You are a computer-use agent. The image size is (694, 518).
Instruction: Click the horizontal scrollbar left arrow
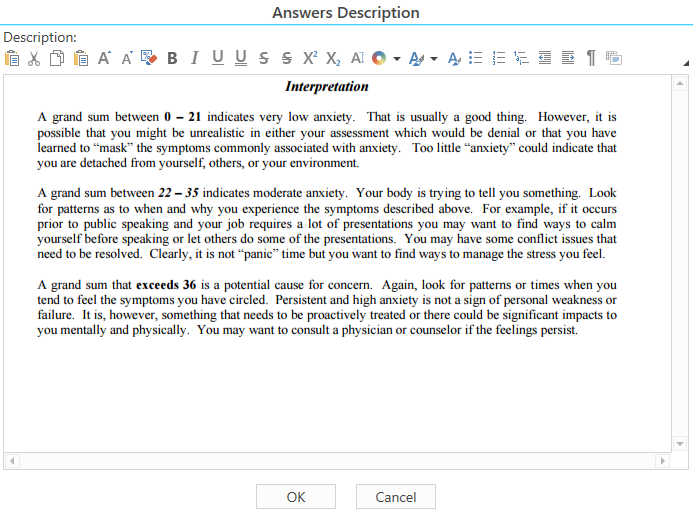(12, 461)
